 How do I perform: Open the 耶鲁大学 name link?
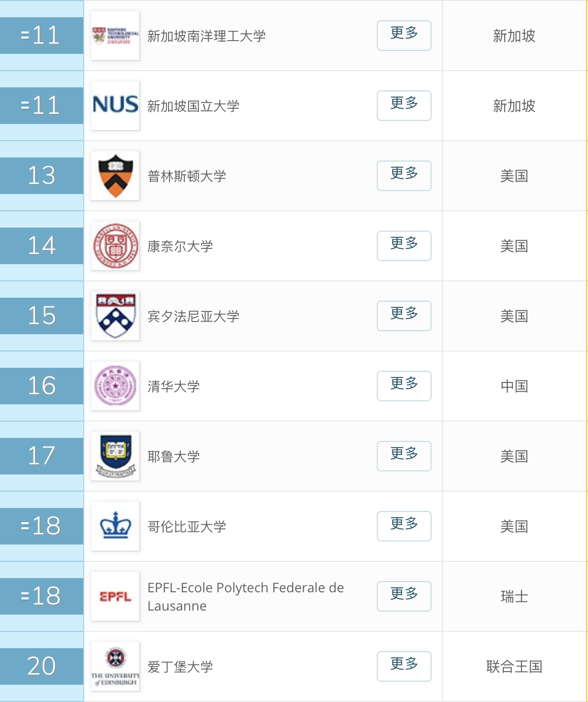(x=174, y=457)
